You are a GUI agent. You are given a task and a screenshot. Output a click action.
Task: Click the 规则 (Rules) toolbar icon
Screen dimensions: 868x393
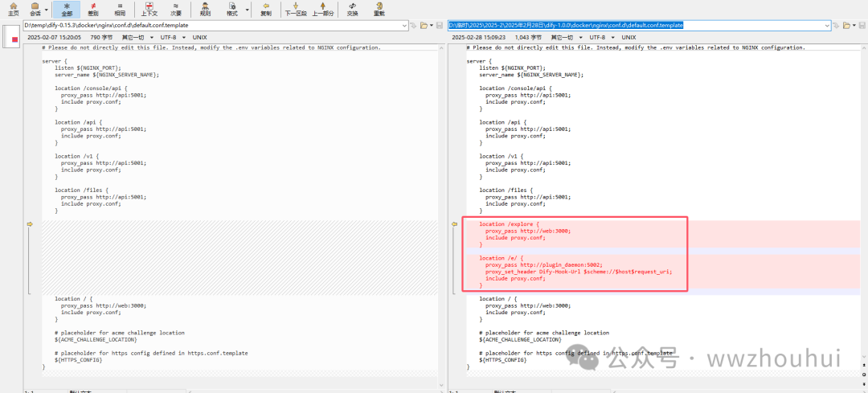point(205,10)
